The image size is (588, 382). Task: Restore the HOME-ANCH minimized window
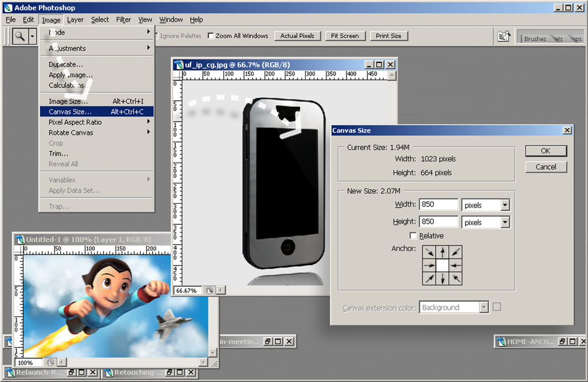pyautogui.click(x=563, y=342)
